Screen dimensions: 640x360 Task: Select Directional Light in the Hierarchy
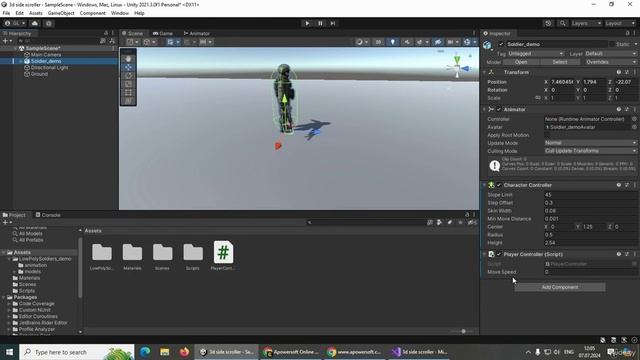(x=49, y=68)
